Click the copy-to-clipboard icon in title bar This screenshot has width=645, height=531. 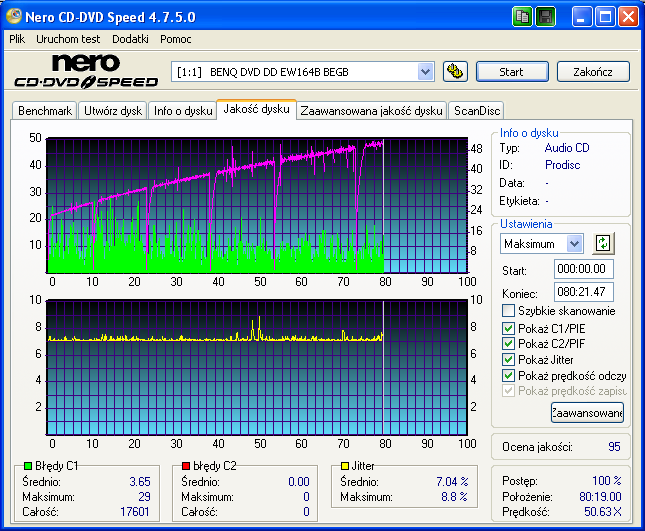(522, 17)
